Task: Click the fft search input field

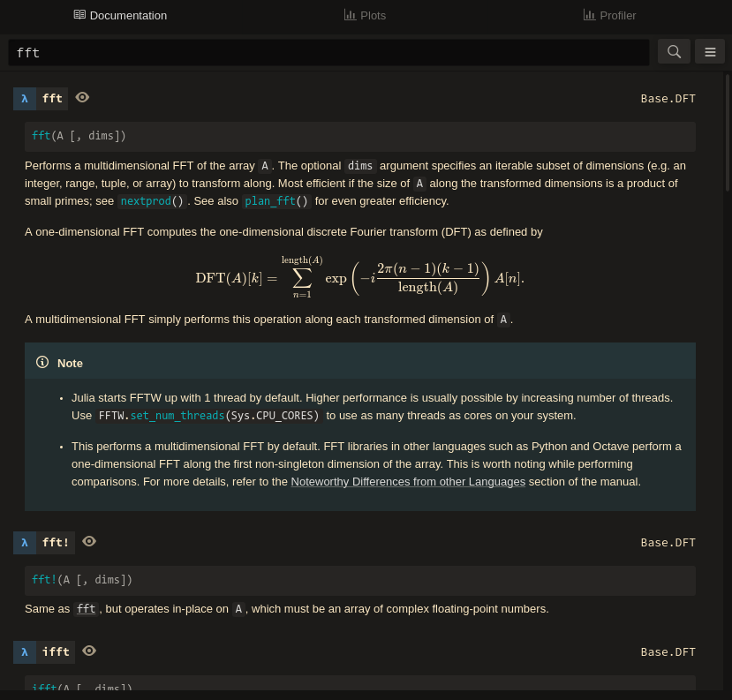Action: pyautogui.click(x=328, y=52)
